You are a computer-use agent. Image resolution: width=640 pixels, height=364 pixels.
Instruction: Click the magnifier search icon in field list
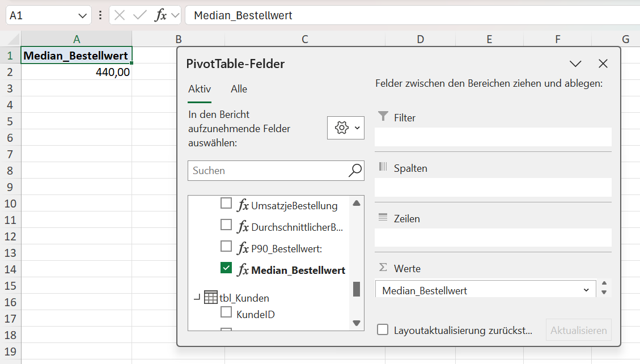click(355, 170)
